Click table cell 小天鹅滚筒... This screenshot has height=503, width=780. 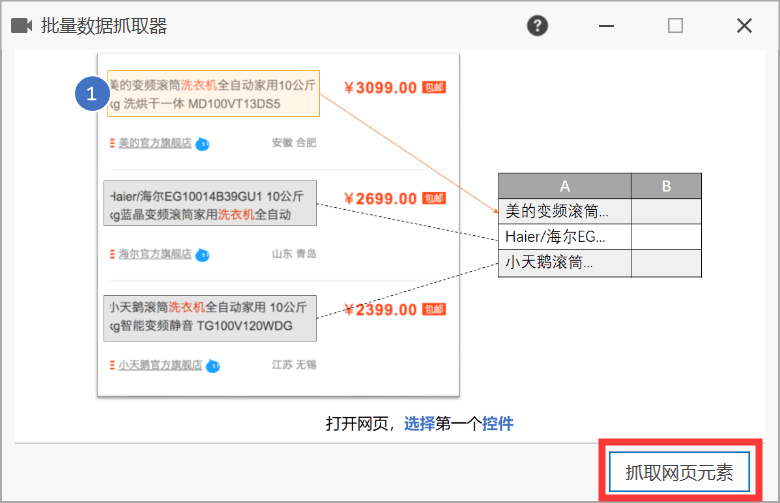[565, 262]
